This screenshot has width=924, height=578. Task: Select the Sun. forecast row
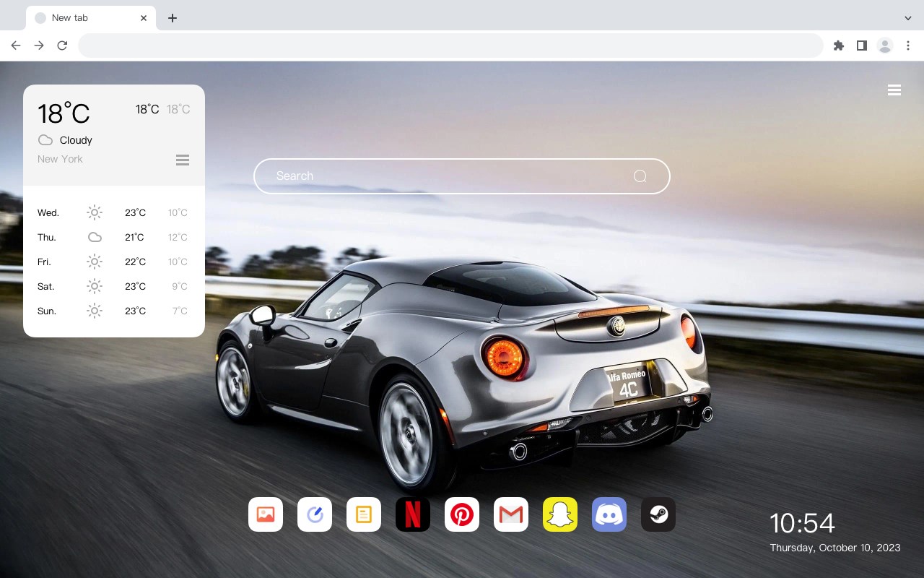(x=113, y=311)
